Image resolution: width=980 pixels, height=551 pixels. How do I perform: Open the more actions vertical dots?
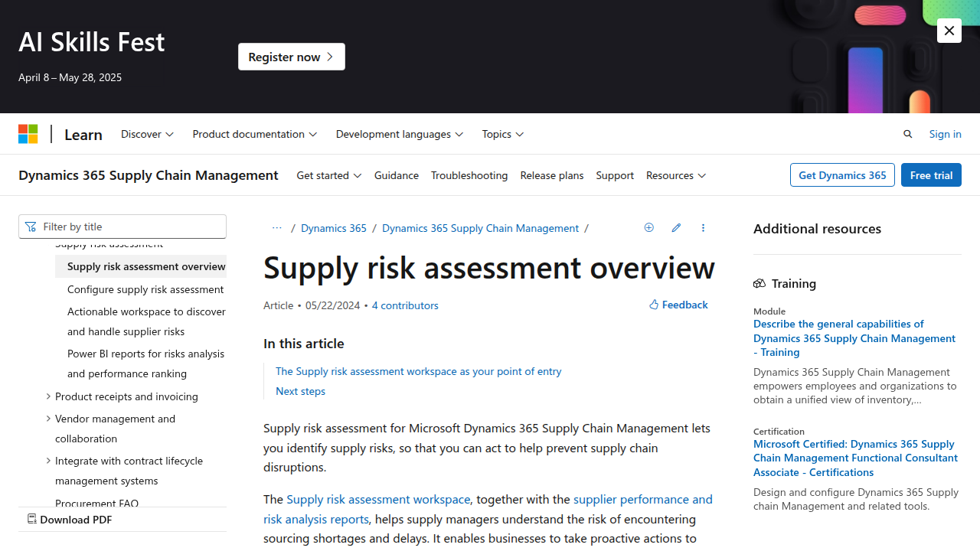point(703,227)
